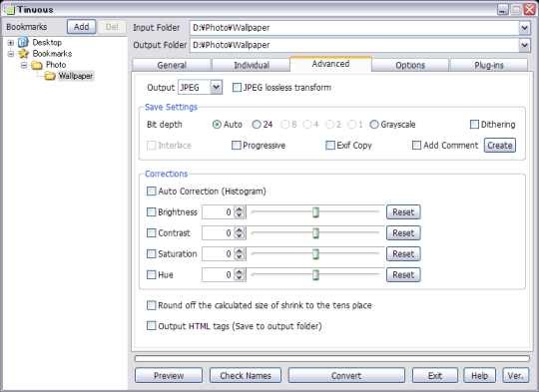Click the Hue value field
Viewport: 539px width, 392px height.
point(219,275)
